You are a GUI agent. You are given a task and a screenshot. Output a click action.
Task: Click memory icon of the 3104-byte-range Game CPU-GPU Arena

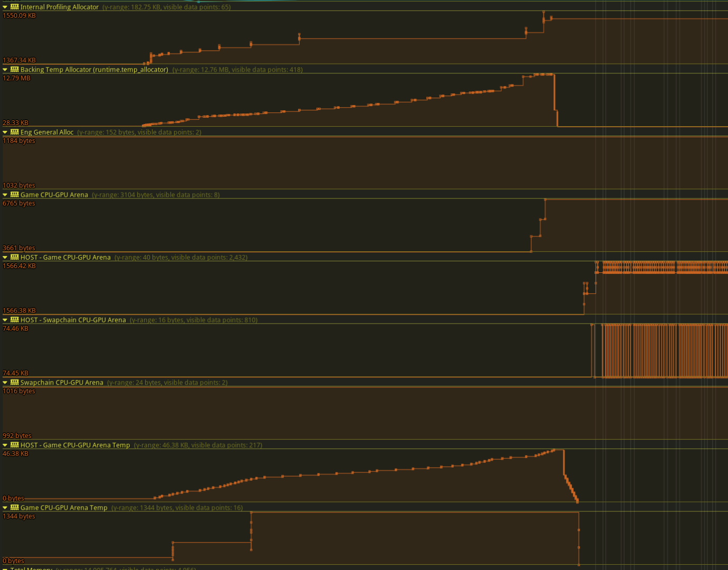tap(14, 194)
